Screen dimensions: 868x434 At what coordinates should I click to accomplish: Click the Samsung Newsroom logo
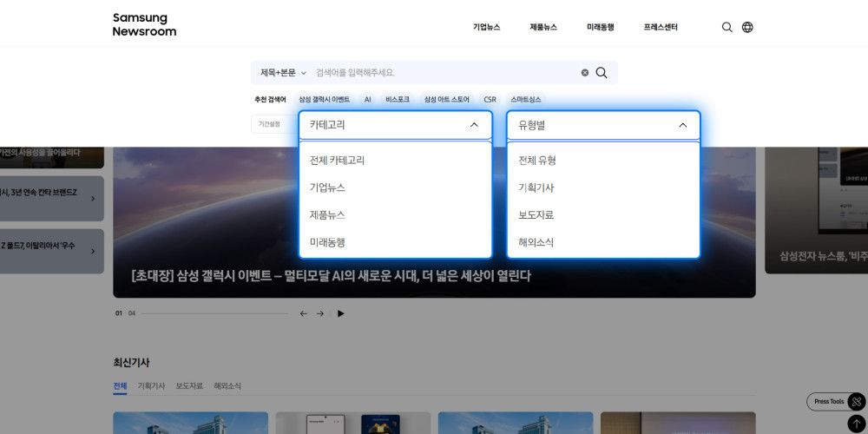(144, 25)
